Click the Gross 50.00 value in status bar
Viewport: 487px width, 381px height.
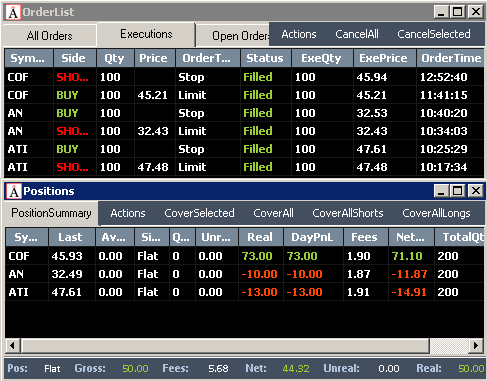click(135, 369)
